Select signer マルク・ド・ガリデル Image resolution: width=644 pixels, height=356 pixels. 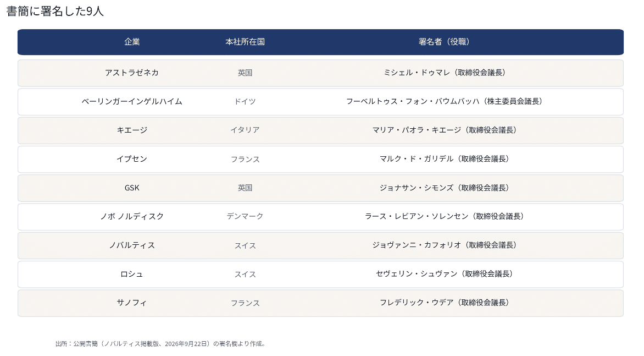point(417,159)
